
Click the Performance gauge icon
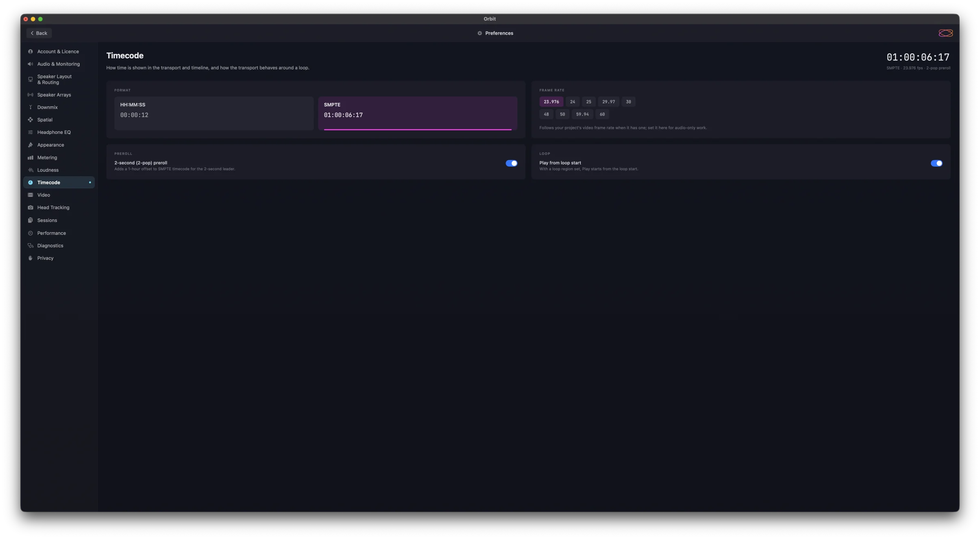point(30,233)
